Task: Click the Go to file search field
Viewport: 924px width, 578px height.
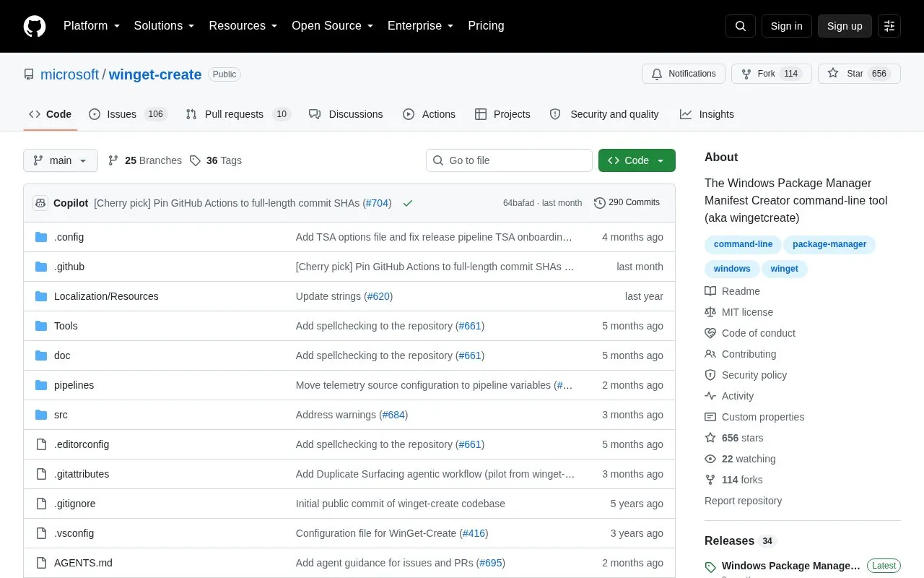Action: pyautogui.click(x=509, y=160)
